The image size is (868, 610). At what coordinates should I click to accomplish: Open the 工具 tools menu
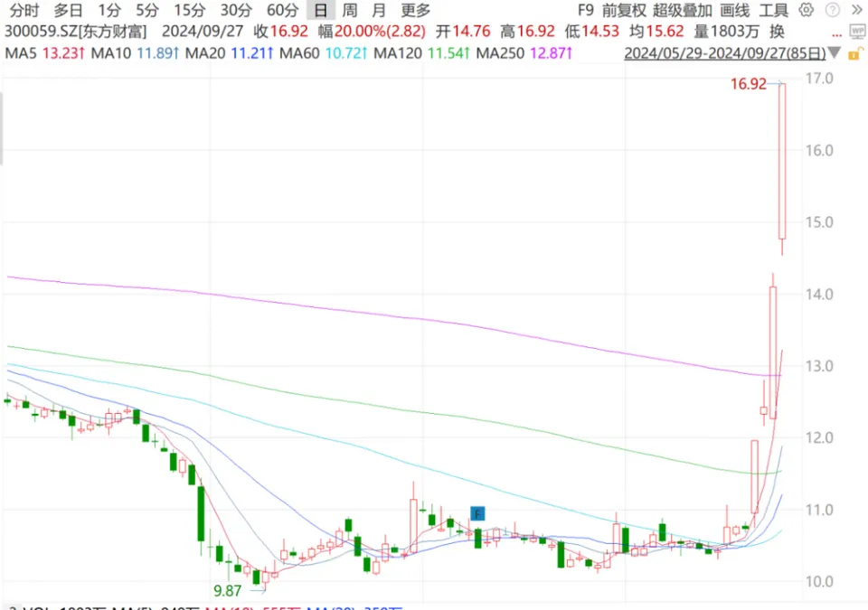[774, 11]
